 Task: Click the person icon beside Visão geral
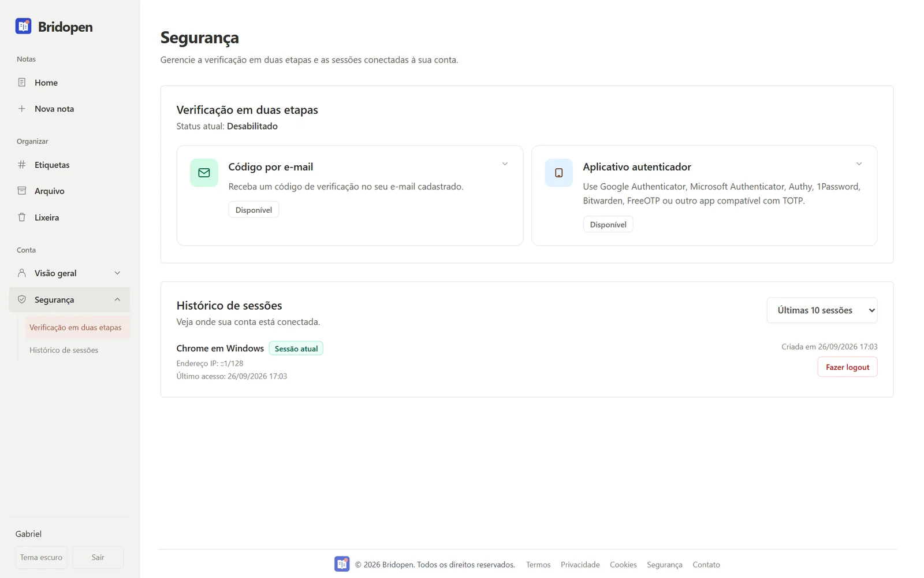tap(22, 273)
